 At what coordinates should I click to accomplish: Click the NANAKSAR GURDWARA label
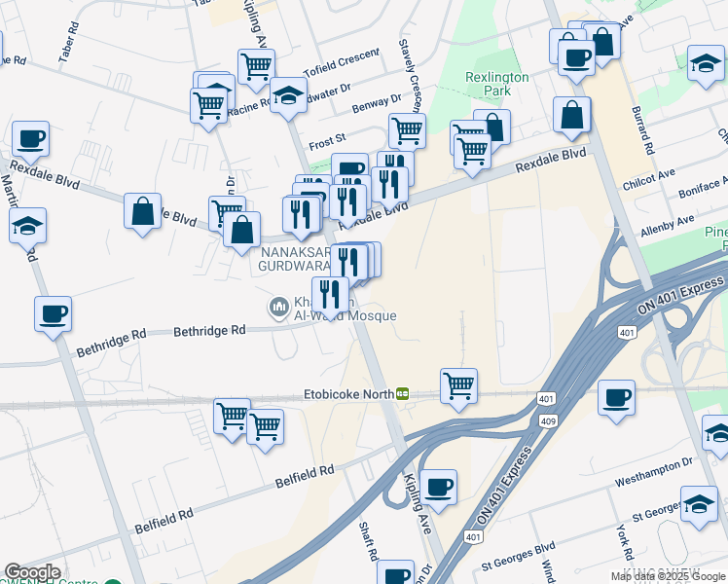(294, 259)
